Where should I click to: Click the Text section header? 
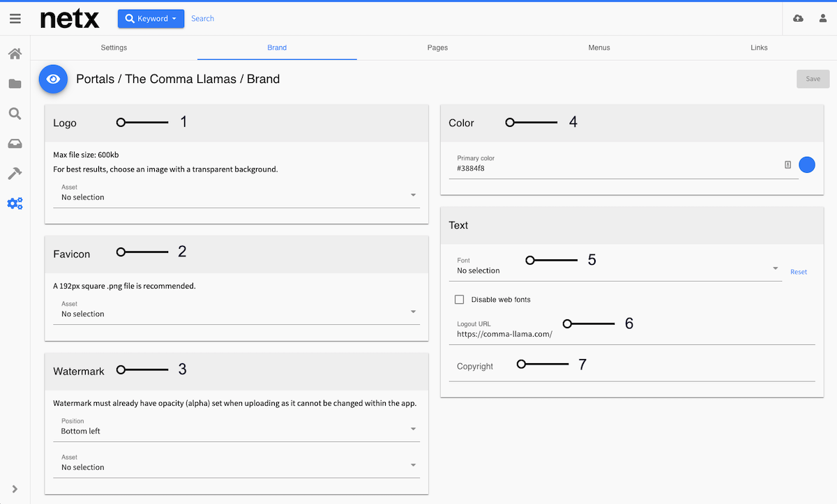pos(632,225)
